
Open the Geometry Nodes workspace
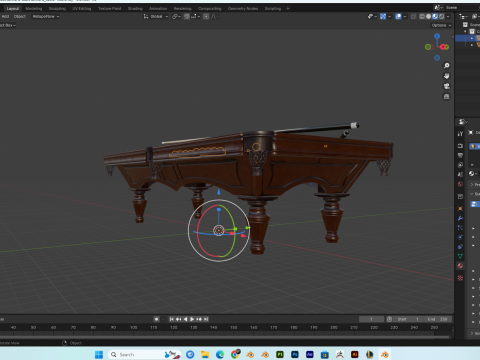(243, 9)
